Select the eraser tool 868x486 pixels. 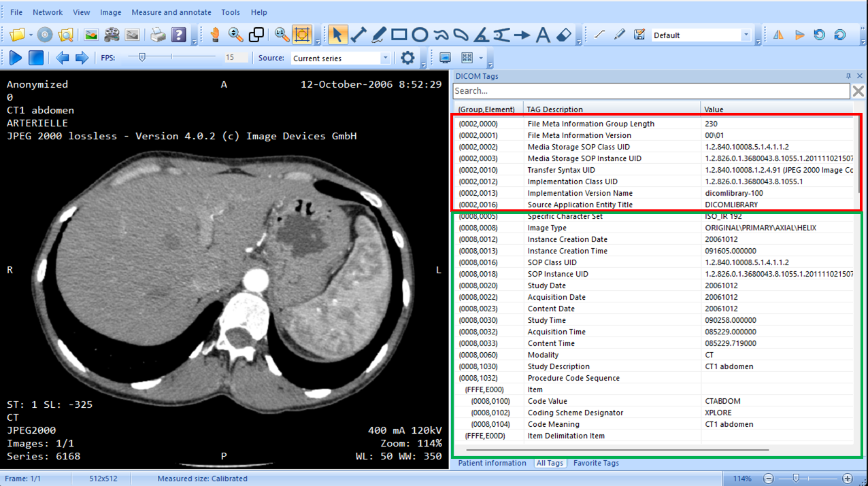click(563, 35)
